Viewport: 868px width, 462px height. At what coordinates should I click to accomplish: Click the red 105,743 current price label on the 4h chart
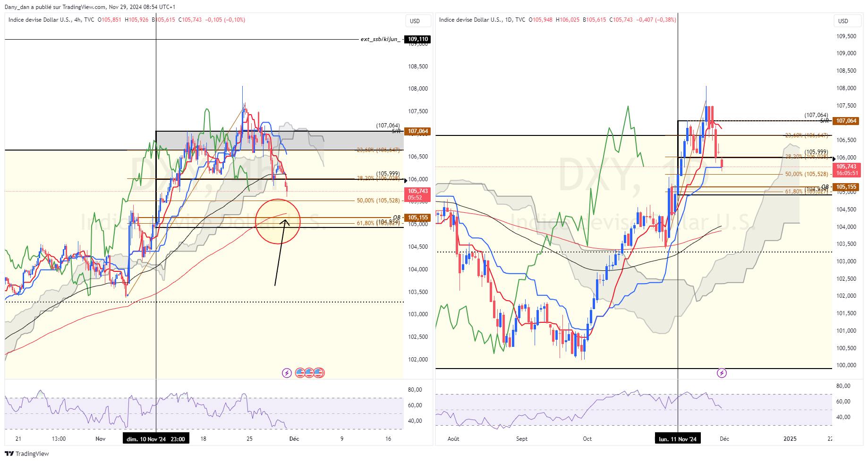(x=418, y=194)
